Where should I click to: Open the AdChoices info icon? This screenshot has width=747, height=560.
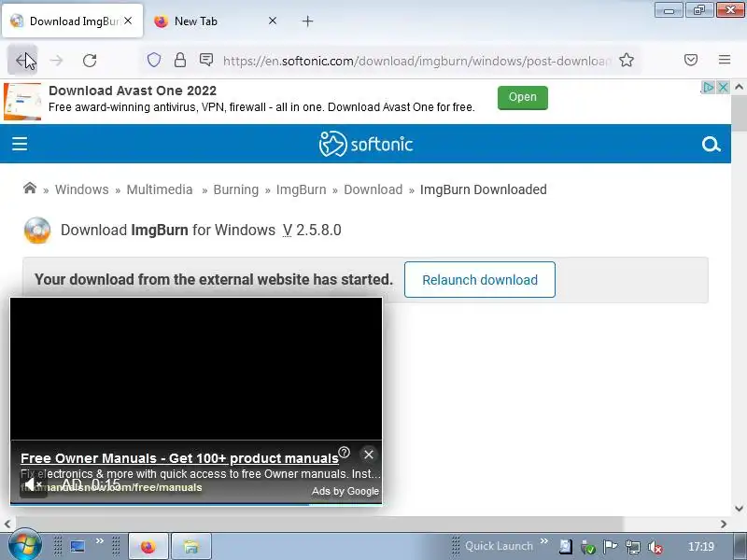708,87
